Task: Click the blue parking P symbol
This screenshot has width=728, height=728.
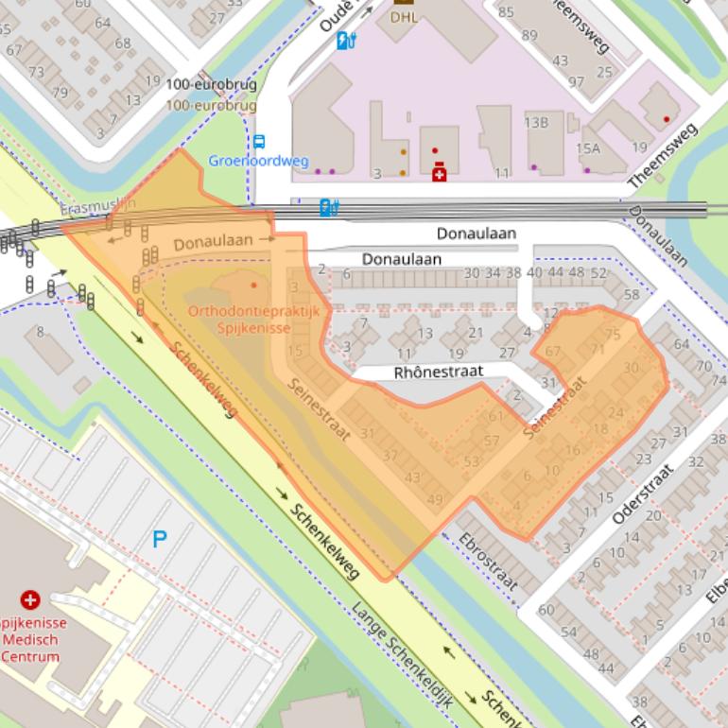Action: tap(160, 540)
